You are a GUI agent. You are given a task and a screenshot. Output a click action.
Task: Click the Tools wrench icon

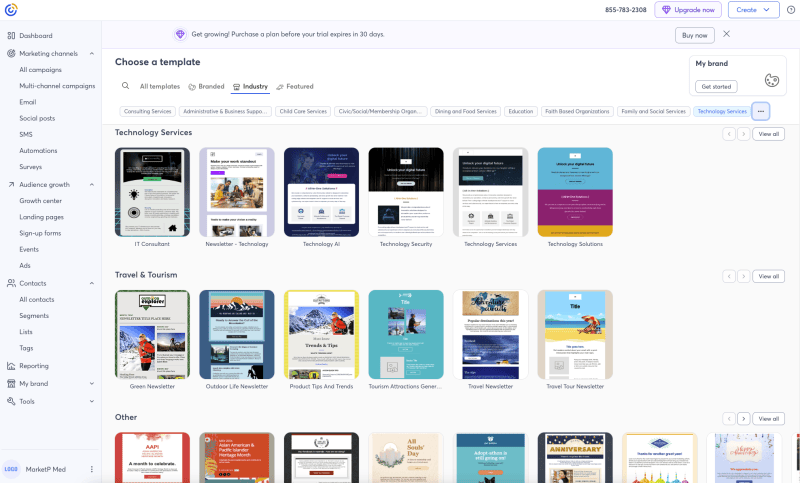tap(11, 401)
